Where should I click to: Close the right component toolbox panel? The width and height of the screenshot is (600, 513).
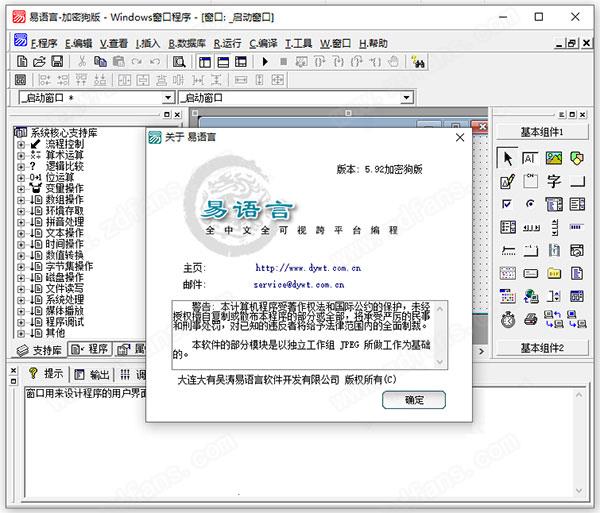click(x=582, y=114)
